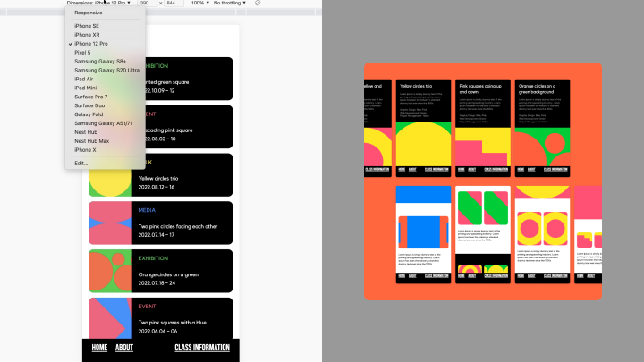
Task: Open the HOME link in footer
Action: pos(99,348)
